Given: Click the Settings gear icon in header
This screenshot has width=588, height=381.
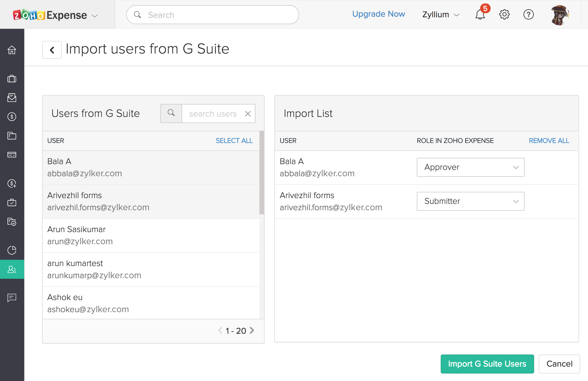Looking at the screenshot, I should (505, 15).
